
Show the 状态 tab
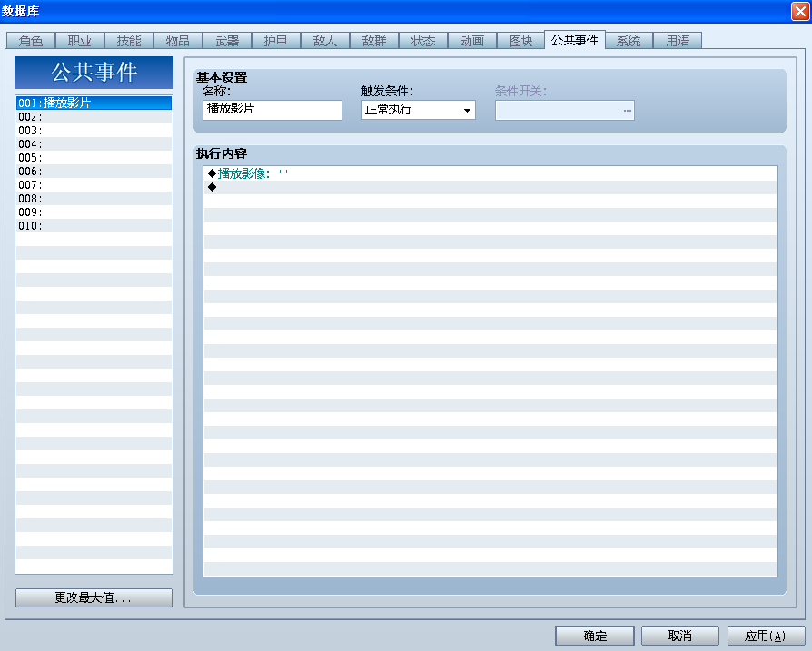(x=423, y=40)
